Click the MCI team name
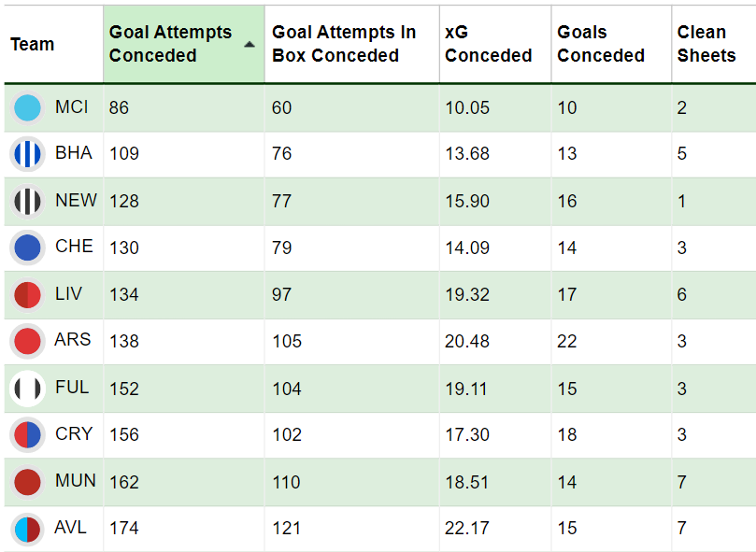The height and width of the screenshot is (552, 756). pos(72,107)
